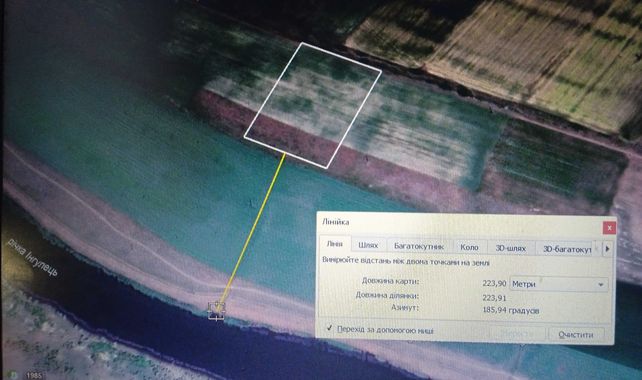Toggle the Перехід за допомогою миші checkbox
Viewport: 642px width, 380px height.
tap(330, 328)
